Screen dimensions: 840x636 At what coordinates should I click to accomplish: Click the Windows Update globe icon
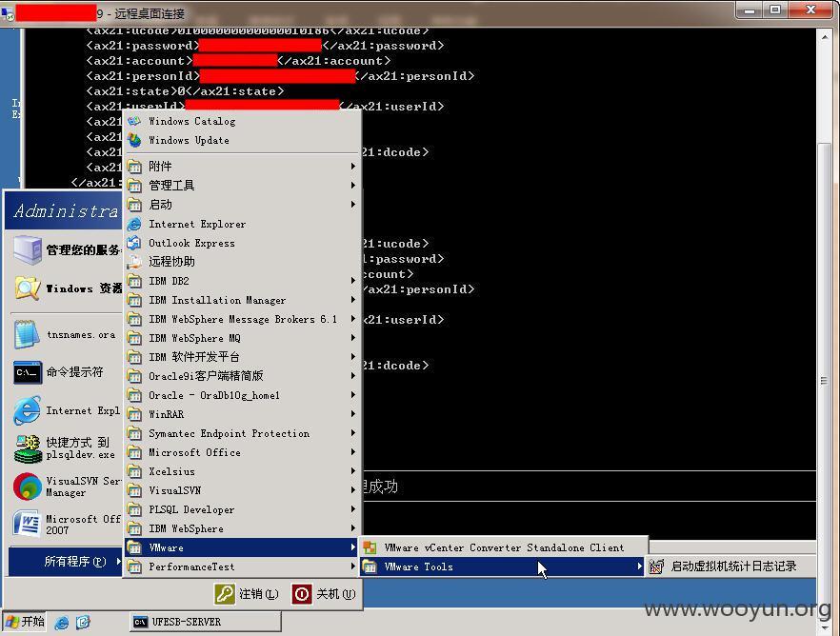click(134, 140)
